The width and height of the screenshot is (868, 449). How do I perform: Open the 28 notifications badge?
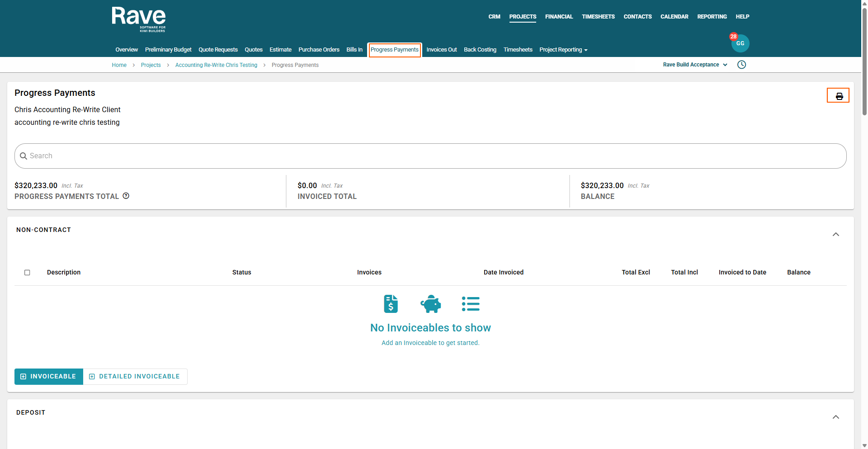coord(733,37)
